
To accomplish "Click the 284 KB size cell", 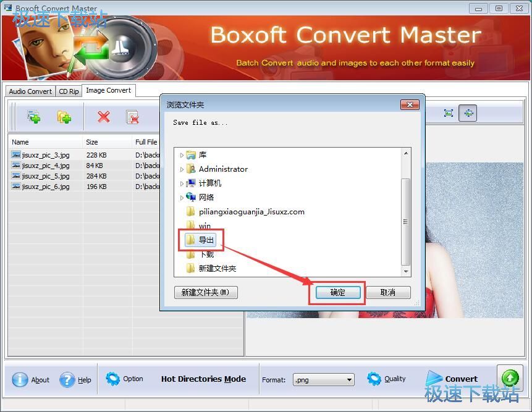I will point(96,176).
